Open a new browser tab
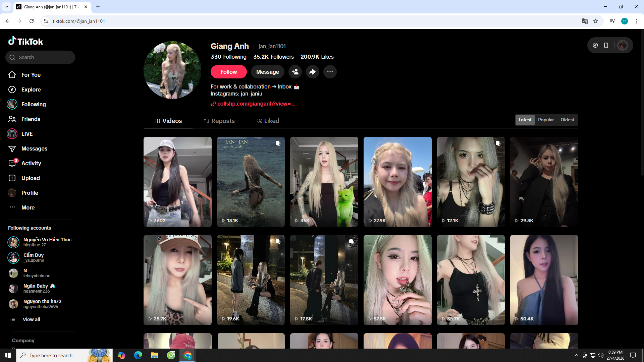Image resolution: width=644 pixels, height=362 pixels. coord(98,7)
